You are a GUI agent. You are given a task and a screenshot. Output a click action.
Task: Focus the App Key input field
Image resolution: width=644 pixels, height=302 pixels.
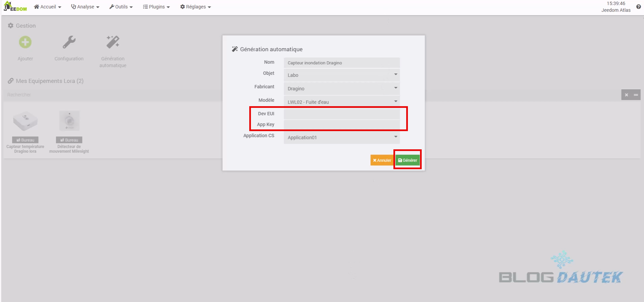pos(342,125)
